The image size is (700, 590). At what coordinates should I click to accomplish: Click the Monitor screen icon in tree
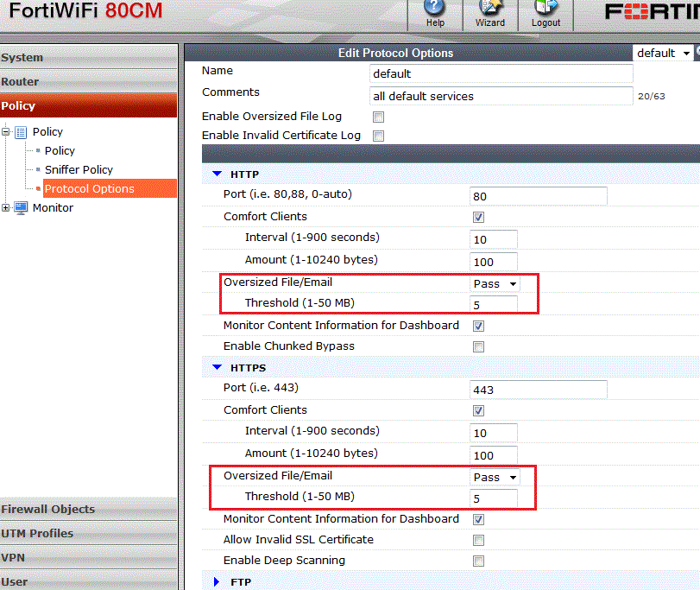(x=21, y=208)
